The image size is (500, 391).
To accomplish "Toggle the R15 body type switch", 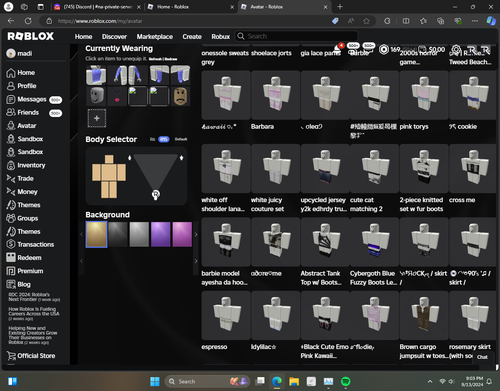I will 163,139.
